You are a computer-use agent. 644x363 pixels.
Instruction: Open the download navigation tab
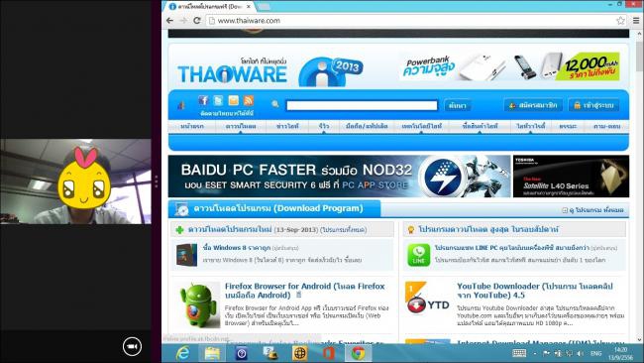pyautogui.click(x=241, y=126)
